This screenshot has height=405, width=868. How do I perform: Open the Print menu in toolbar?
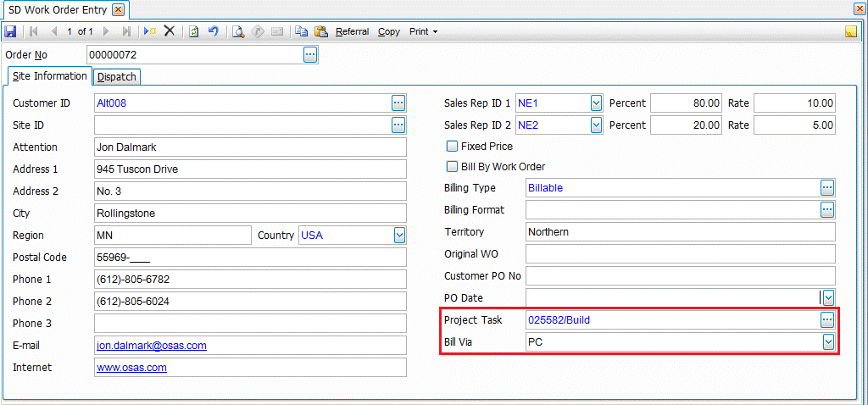[423, 31]
